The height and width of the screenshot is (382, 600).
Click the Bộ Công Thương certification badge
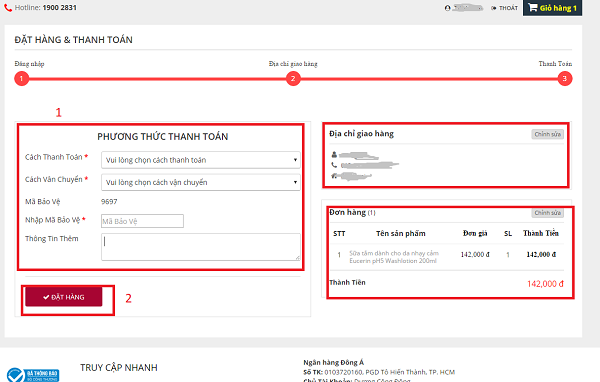[33, 375]
